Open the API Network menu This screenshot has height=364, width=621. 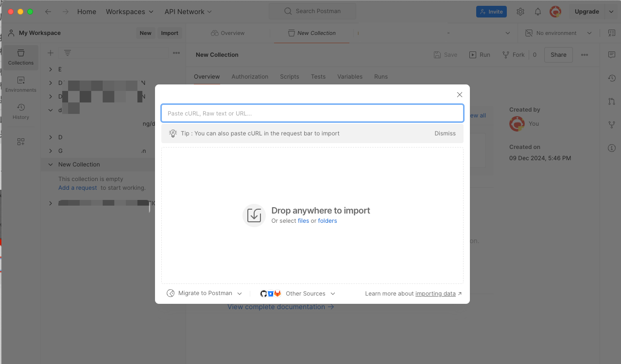coord(188,12)
